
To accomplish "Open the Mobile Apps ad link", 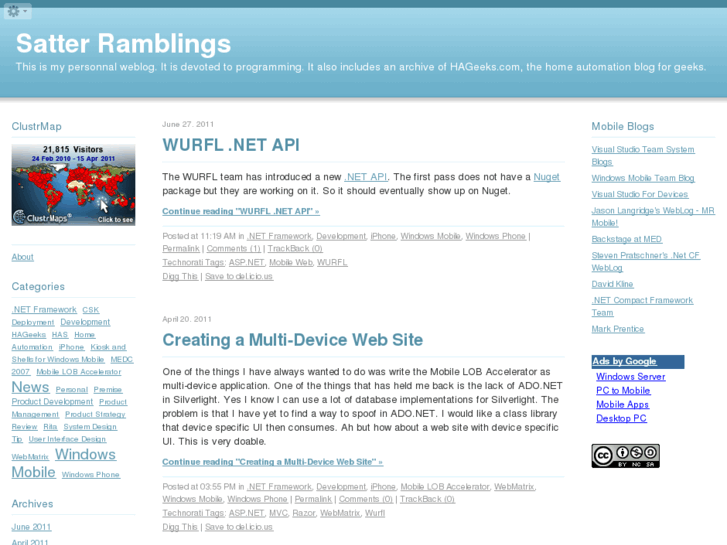I will 622,404.
